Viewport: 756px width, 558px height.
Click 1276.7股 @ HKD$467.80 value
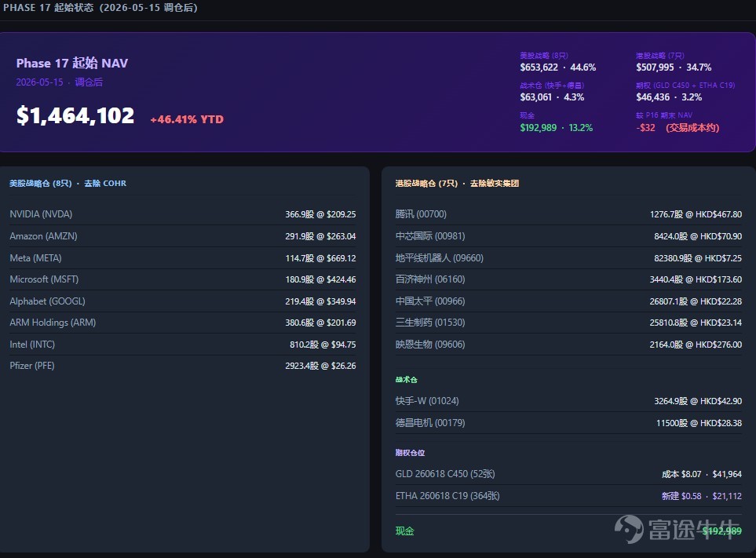coord(696,214)
